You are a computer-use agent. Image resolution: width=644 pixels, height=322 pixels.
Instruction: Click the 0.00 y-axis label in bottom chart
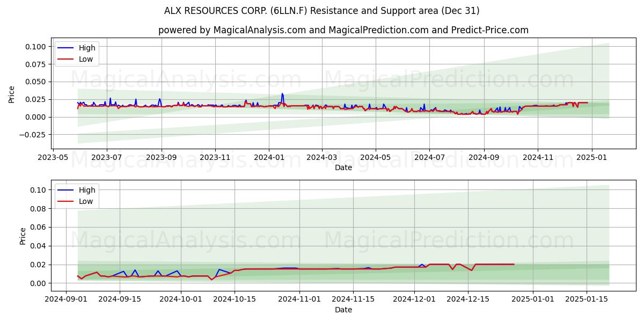pyautogui.click(x=39, y=283)
